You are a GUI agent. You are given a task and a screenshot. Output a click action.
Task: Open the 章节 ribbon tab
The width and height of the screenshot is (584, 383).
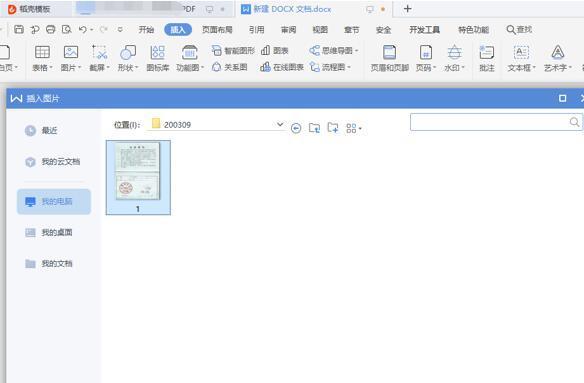coord(352,30)
